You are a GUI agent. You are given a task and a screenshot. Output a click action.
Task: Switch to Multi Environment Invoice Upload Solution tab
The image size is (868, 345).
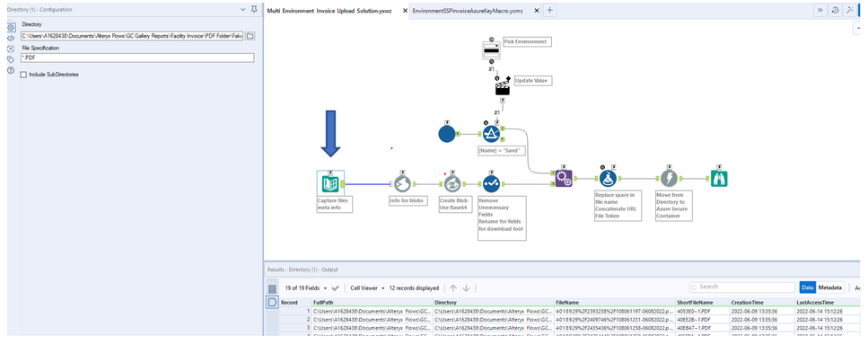pyautogui.click(x=330, y=11)
